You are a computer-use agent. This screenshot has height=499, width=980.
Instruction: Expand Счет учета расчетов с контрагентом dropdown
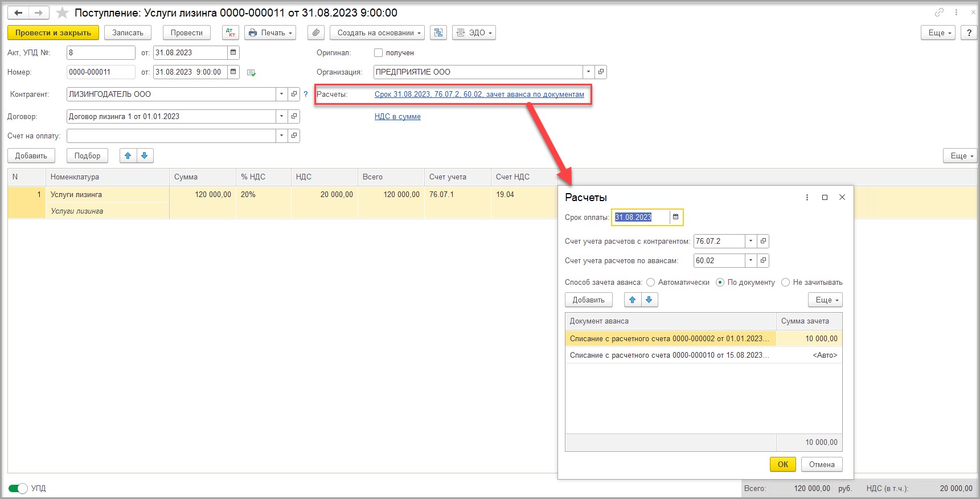pos(751,241)
